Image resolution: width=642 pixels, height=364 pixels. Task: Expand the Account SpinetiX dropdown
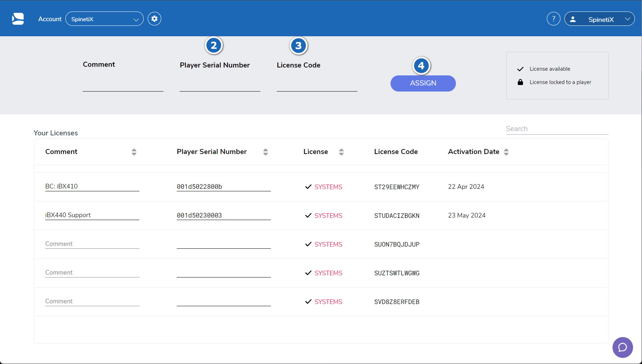coord(105,19)
